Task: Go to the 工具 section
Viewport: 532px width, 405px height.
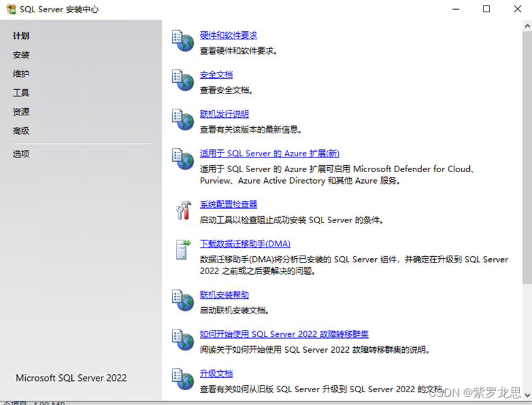Action: (x=21, y=93)
